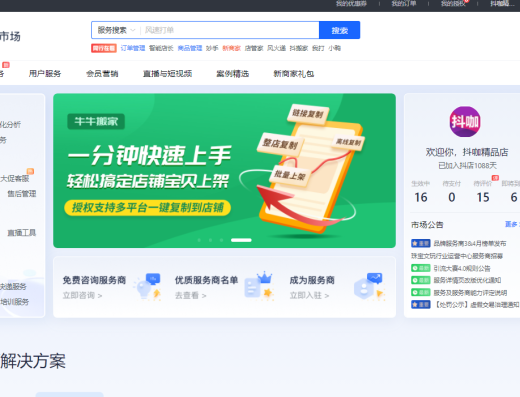Select 直播工具 in the left category list
520x397 pixels.
[22, 233]
